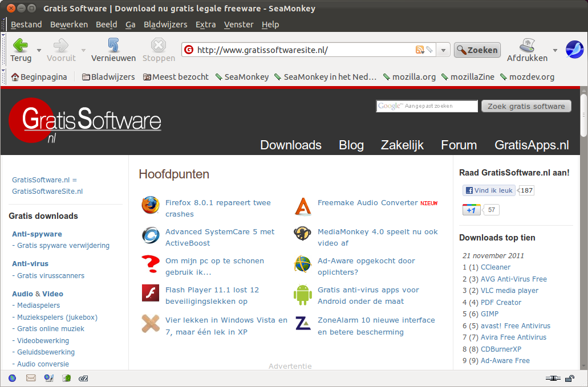Viewport: 588px width, 387px height.
Task: Click the Terug back arrow icon
Action: point(21,45)
